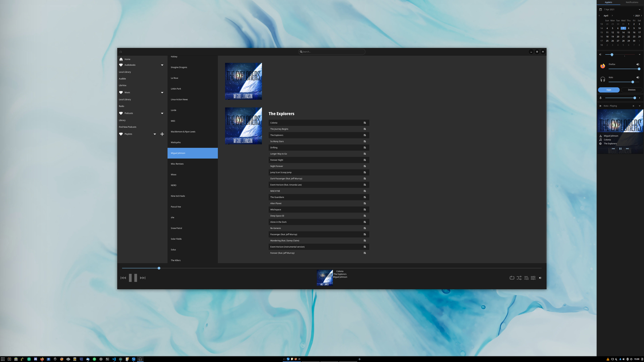Collapse the Podcasts section
This screenshot has width=644, height=362.
pos(162,113)
